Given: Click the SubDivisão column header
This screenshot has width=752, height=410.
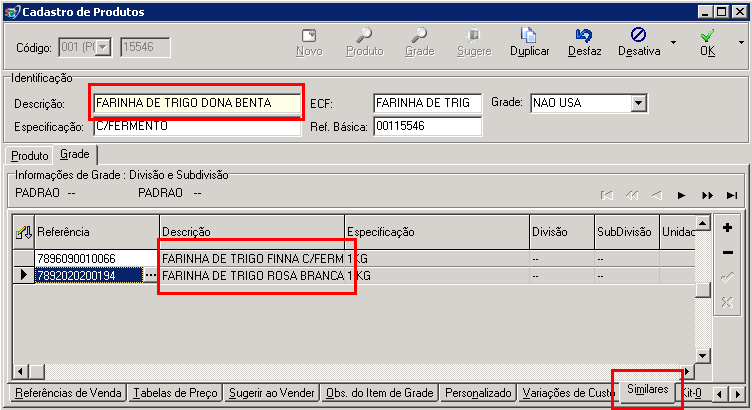Looking at the screenshot, I should pos(627,233).
